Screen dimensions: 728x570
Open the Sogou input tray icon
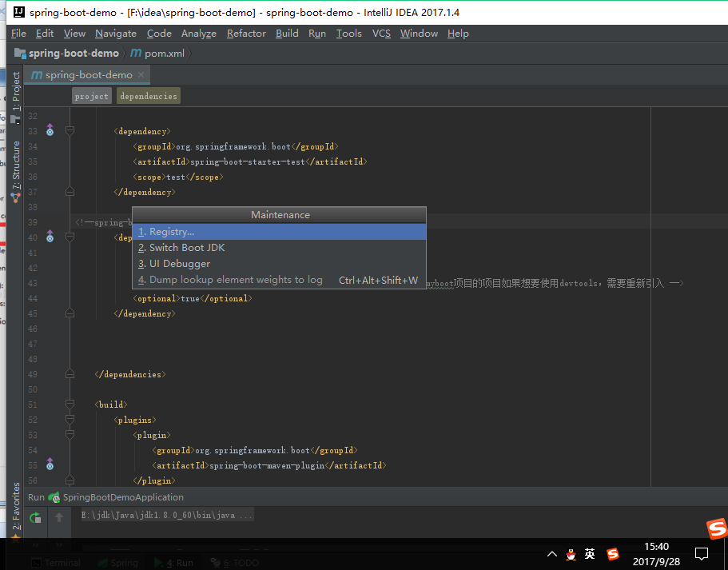[613, 554]
